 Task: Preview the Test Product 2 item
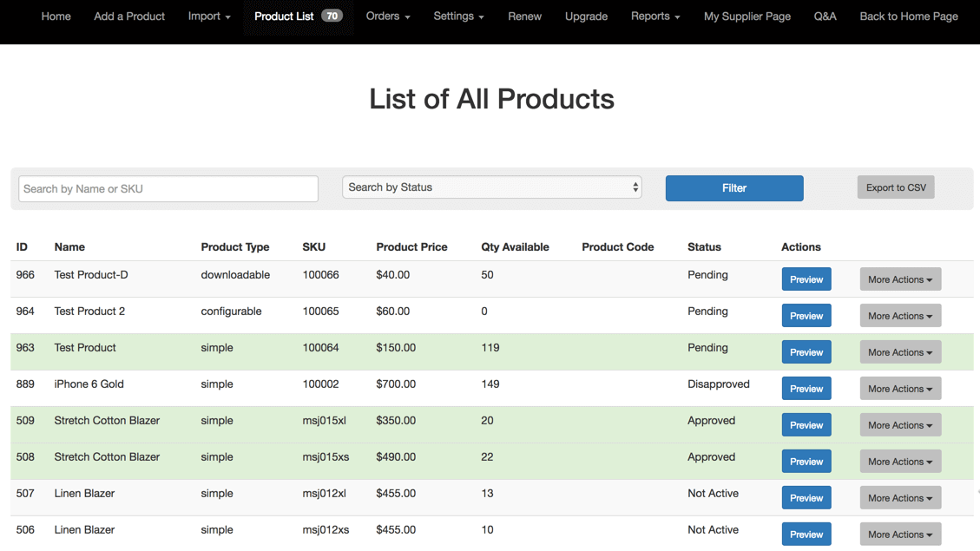[x=806, y=316]
